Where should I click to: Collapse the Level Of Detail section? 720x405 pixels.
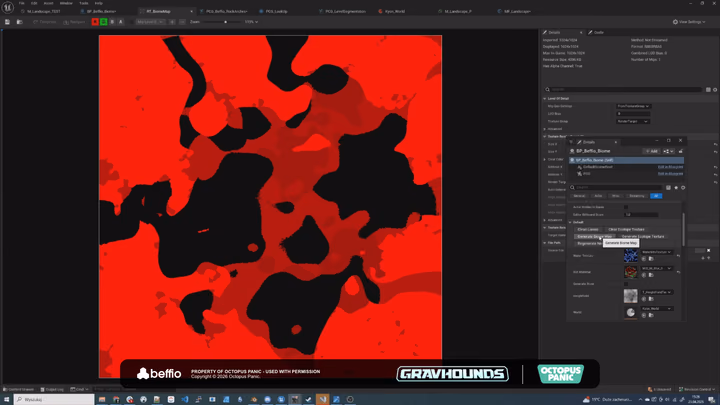click(545, 99)
